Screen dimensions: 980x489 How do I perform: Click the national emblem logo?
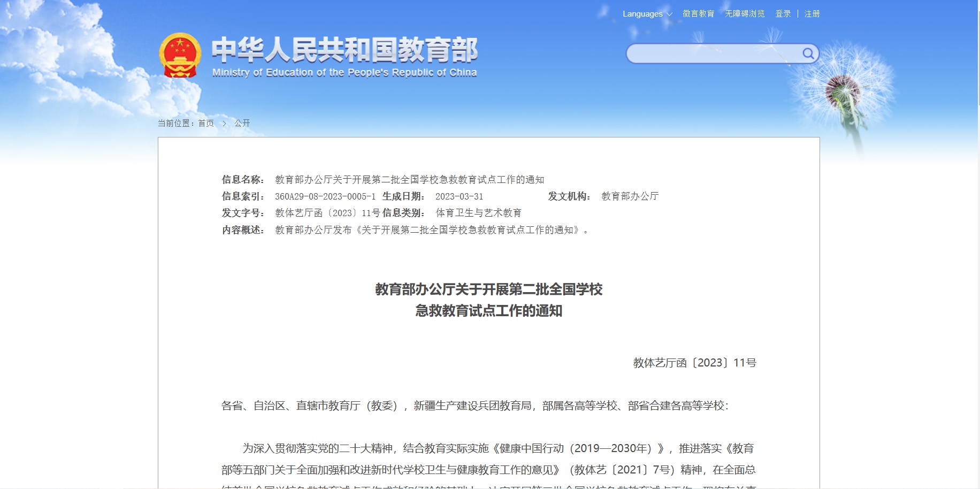click(180, 56)
